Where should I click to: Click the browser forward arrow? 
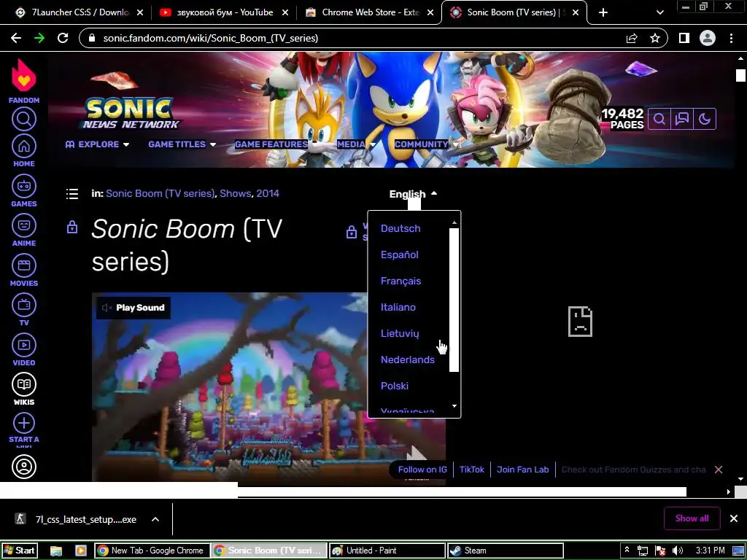pos(39,38)
